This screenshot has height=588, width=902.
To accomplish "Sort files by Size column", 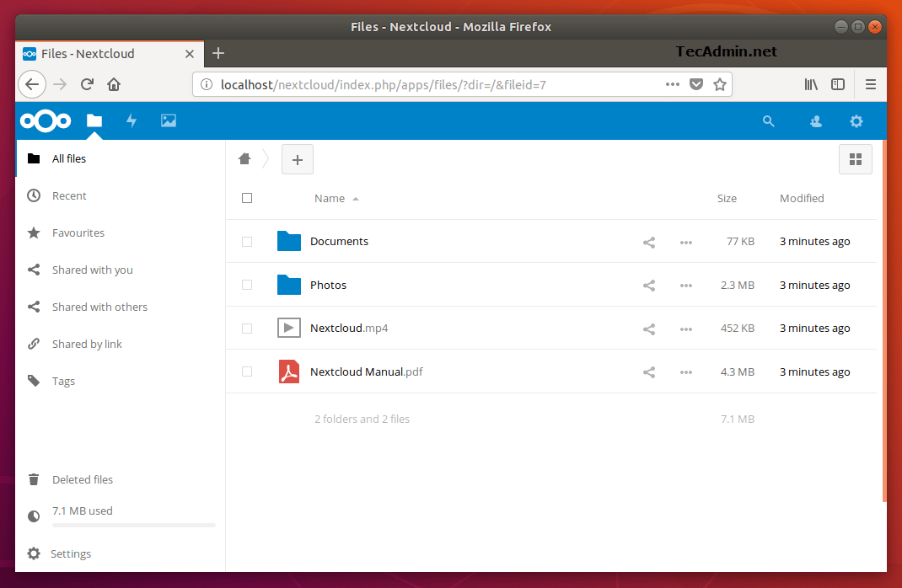I will coord(727,198).
